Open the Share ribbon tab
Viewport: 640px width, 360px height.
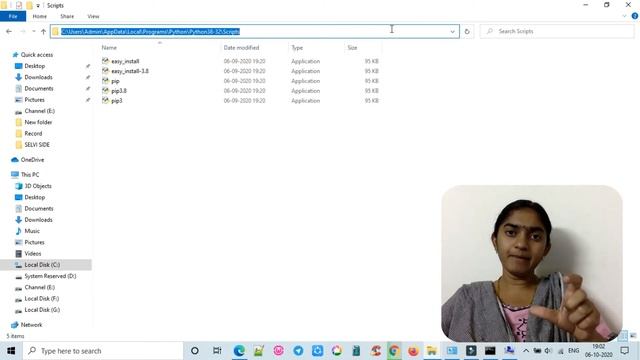tap(67, 16)
